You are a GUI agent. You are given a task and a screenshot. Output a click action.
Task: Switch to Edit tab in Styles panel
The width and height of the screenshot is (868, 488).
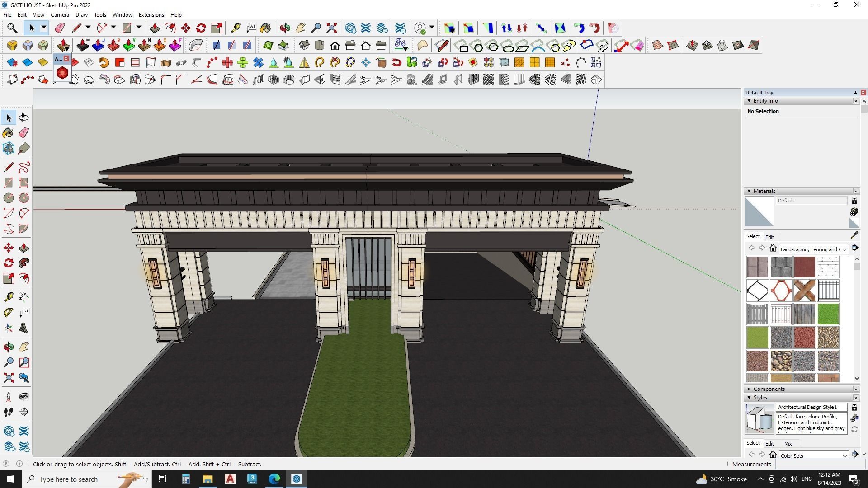(x=769, y=444)
